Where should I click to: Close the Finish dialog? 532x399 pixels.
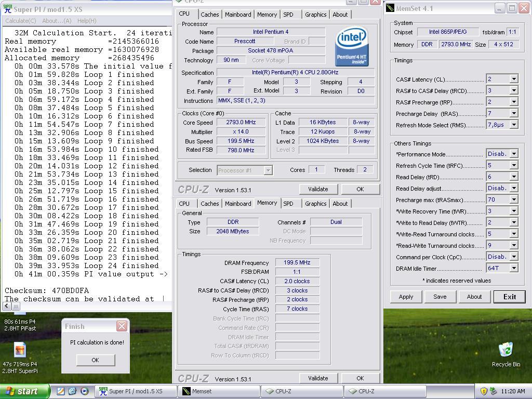[x=122, y=326]
